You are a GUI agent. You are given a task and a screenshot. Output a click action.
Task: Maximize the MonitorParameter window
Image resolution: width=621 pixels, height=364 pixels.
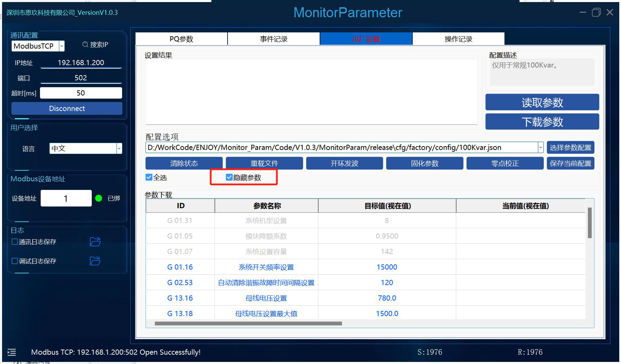tap(596, 12)
